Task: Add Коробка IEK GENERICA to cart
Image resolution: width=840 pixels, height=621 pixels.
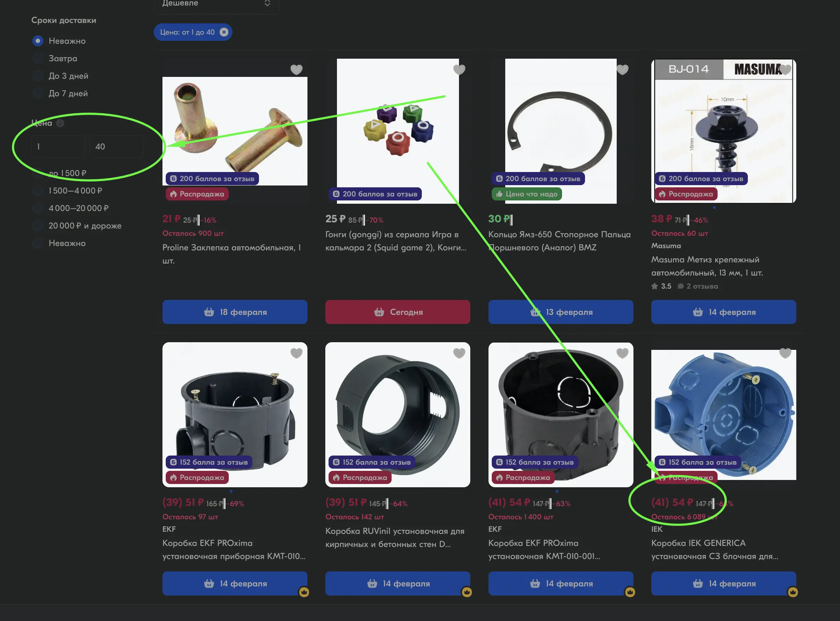Action: 723,583
